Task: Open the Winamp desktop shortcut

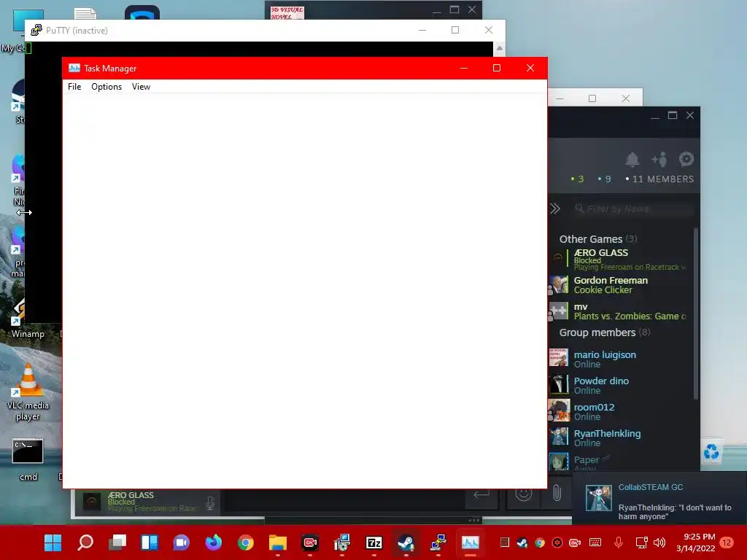Action: [28, 318]
